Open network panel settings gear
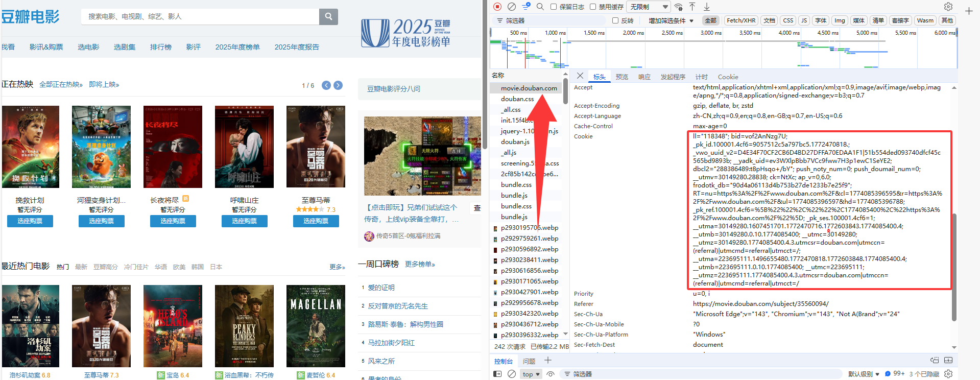This screenshot has width=980, height=380. (948, 7)
